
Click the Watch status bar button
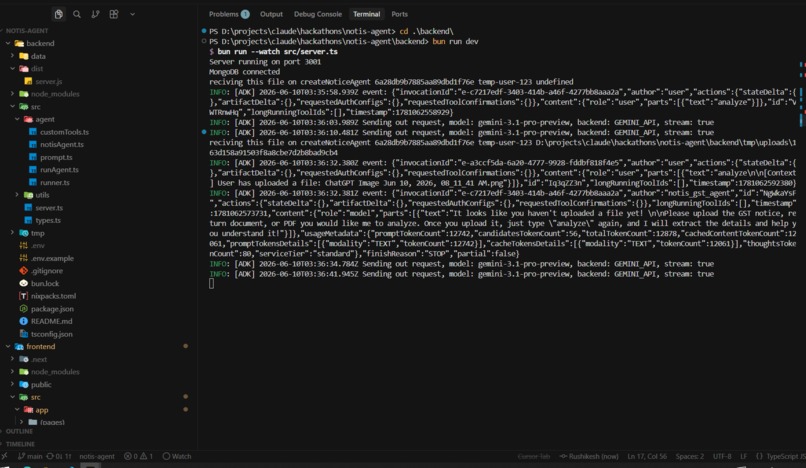click(x=177, y=456)
